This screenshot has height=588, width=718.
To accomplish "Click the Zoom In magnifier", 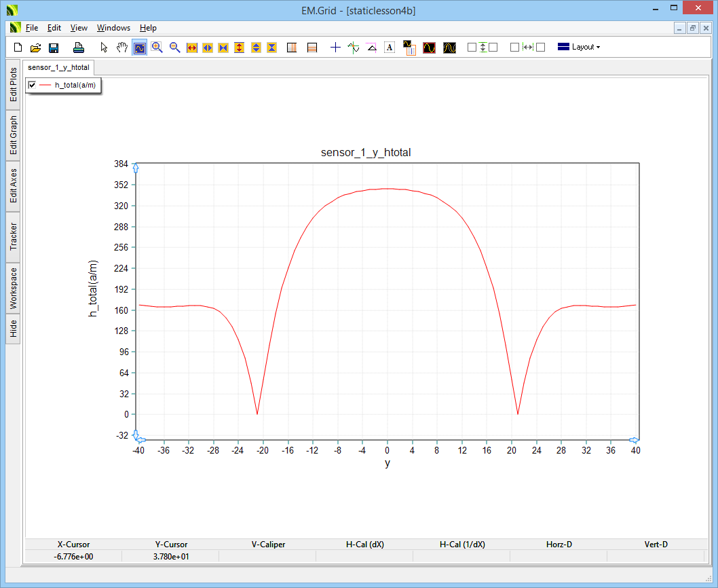I will [157, 48].
